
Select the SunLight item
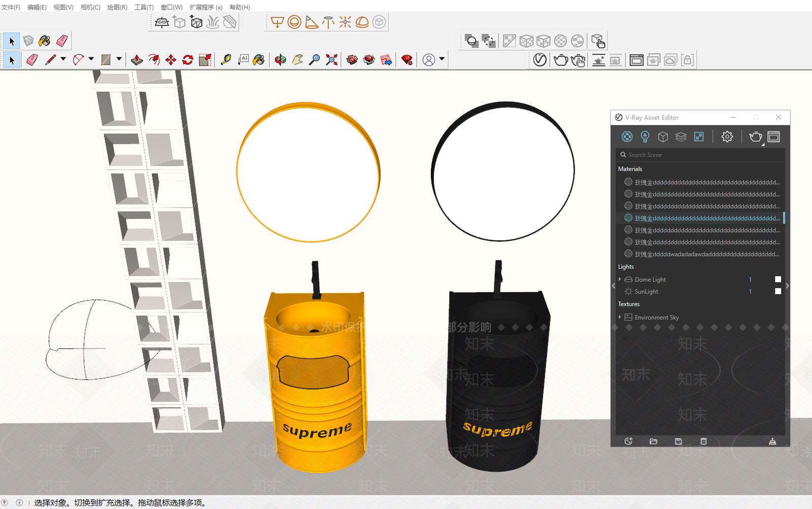(646, 292)
